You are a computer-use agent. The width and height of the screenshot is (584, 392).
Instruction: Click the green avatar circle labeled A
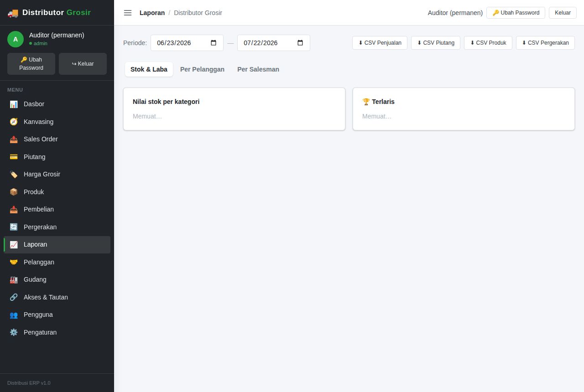16,39
